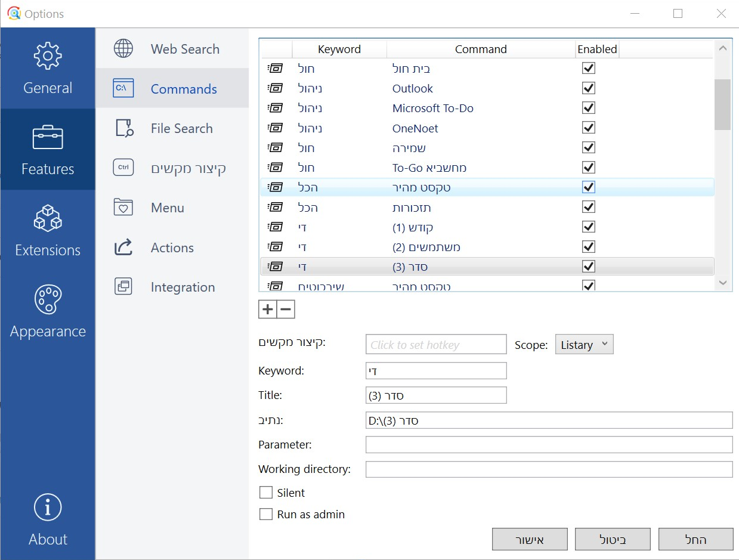
Task: Toggle Enabled checkbox for סדר (3)
Action: click(589, 266)
